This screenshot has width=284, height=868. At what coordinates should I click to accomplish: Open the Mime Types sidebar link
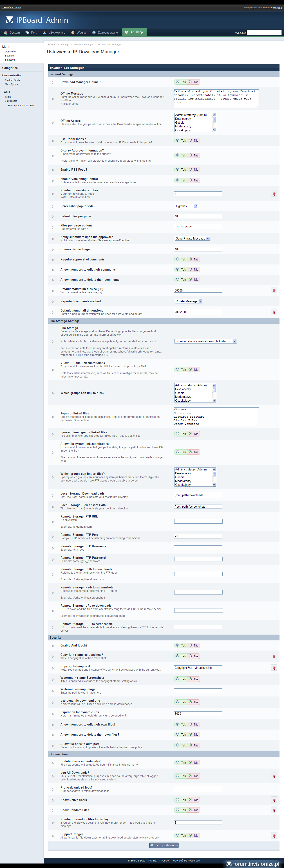point(11,84)
